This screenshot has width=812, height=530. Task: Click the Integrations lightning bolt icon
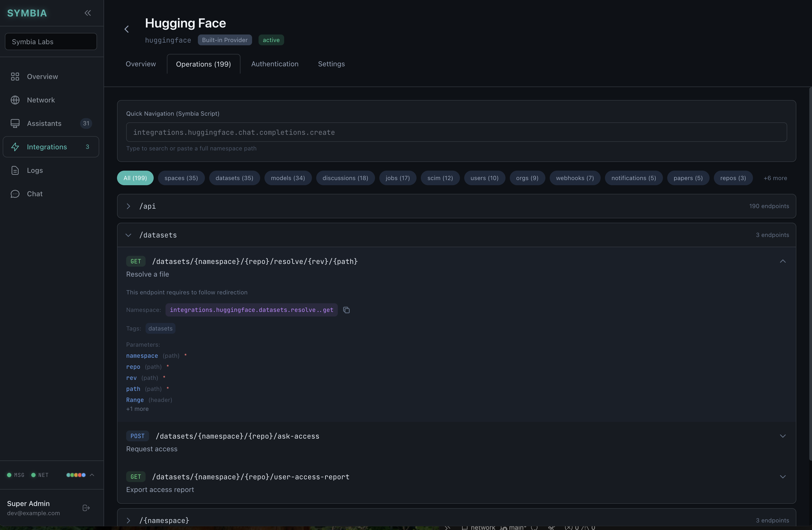click(15, 147)
